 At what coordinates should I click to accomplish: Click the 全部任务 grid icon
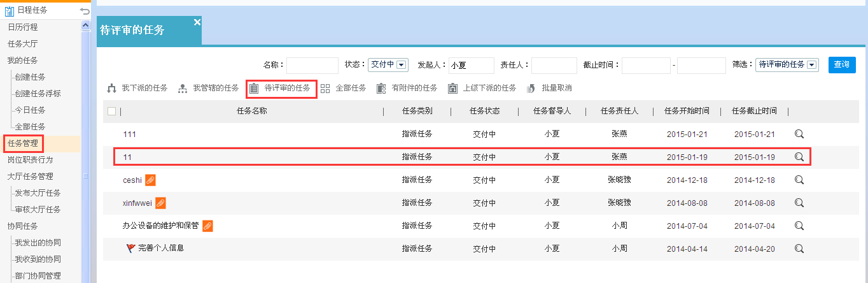coord(325,88)
